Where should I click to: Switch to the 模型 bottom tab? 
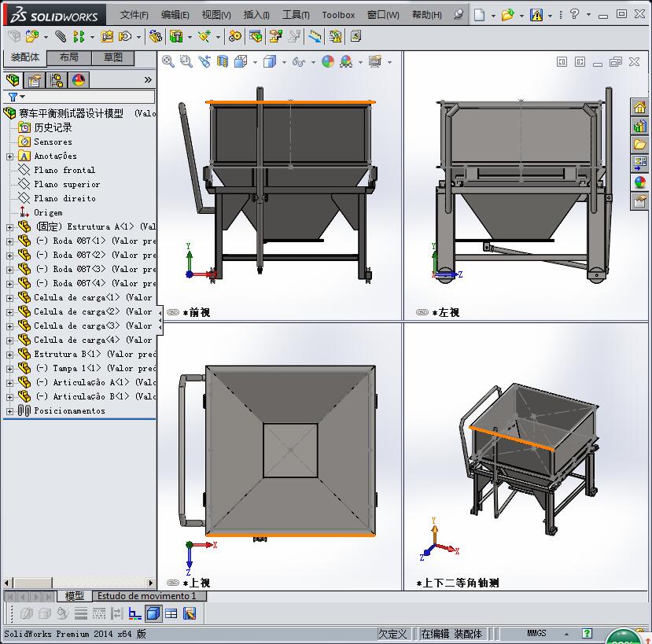(75, 596)
